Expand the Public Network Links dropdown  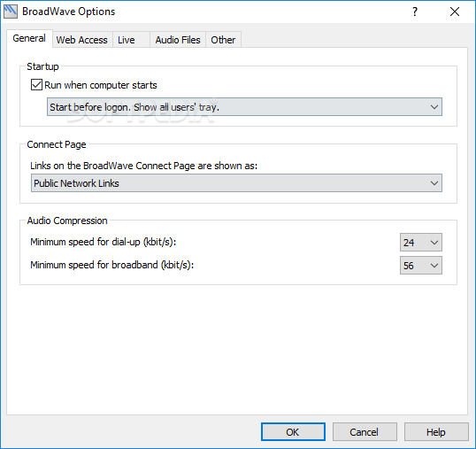point(236,183)
